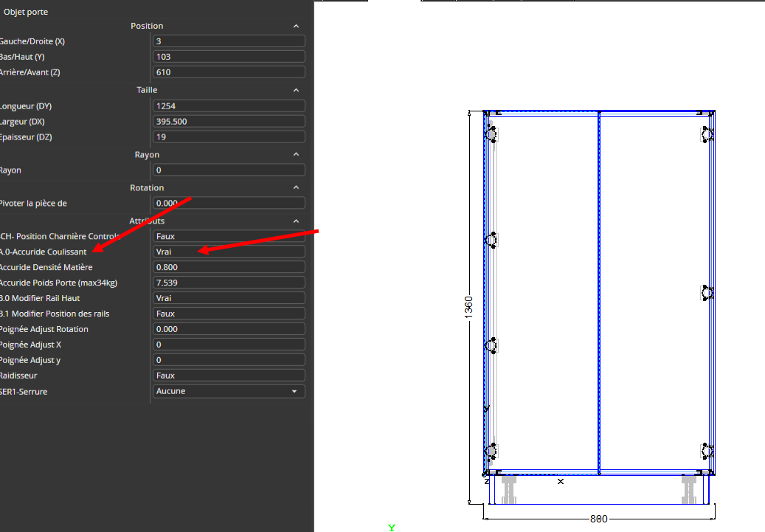Click the B.0 Modifier Rail Haut value

pyautogui.click(x=229, y=298)
